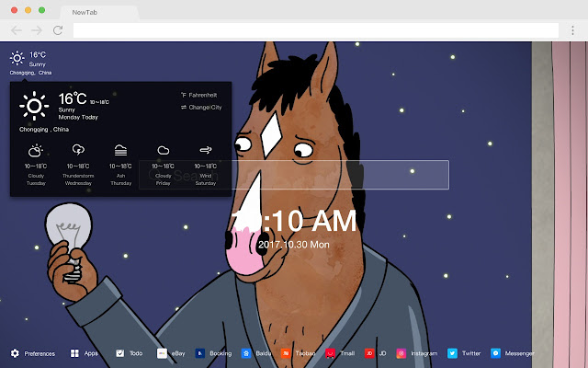Open the Baidu shortcut icon
The image size is (588, 368).
(x=246, y=353)
